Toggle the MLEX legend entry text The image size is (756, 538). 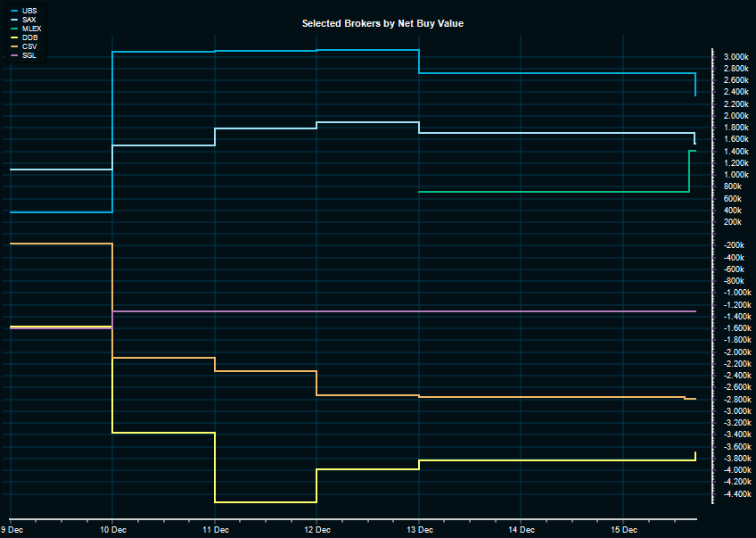point(31,29)
